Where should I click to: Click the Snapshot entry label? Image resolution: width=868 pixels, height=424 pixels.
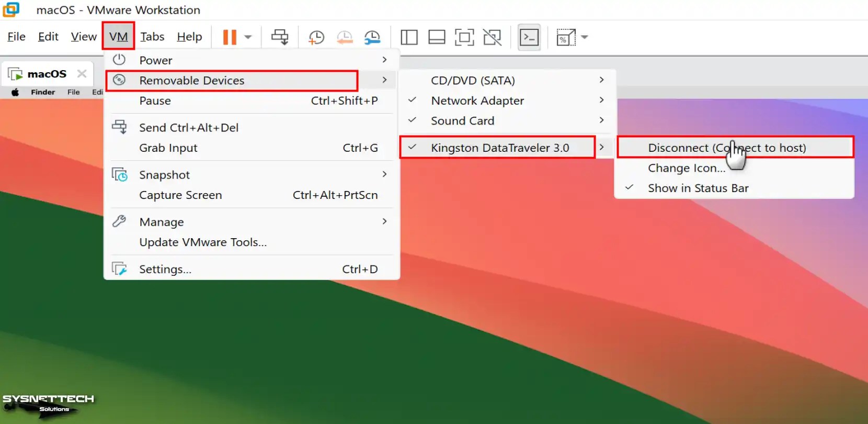pyautogui.click(x=164, y=175)
